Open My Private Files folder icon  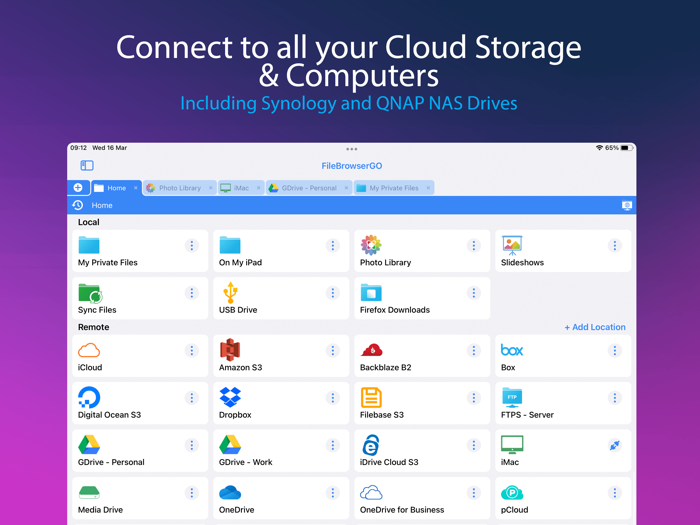89,245
